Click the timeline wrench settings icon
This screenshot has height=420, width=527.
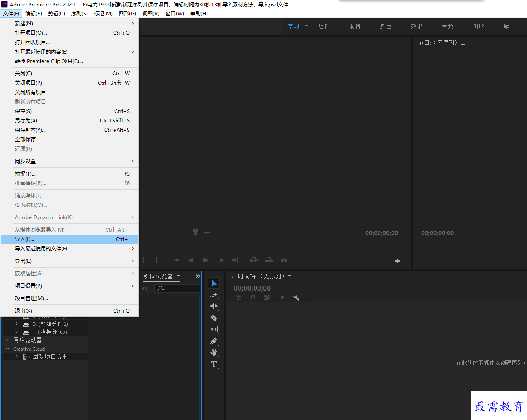tap(296, 298)
